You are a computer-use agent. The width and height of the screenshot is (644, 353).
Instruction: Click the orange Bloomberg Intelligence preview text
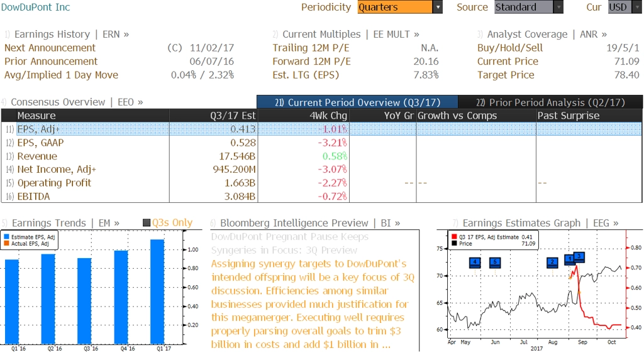(313, 304)
